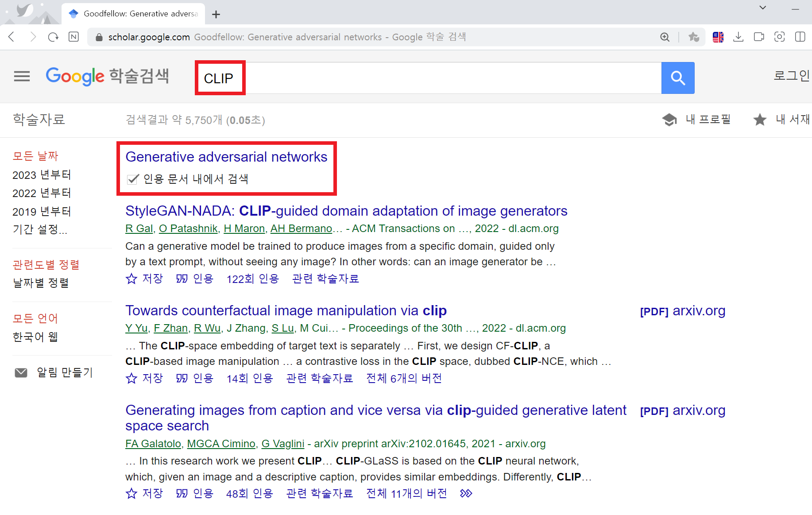Click the address bar URL scholar.google.com

point(149,37)
